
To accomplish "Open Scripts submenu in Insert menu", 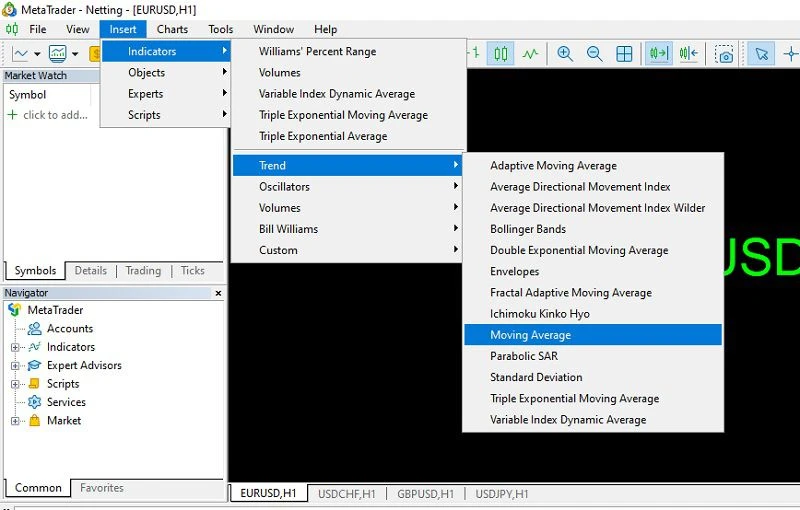I will tap(166, 115).
